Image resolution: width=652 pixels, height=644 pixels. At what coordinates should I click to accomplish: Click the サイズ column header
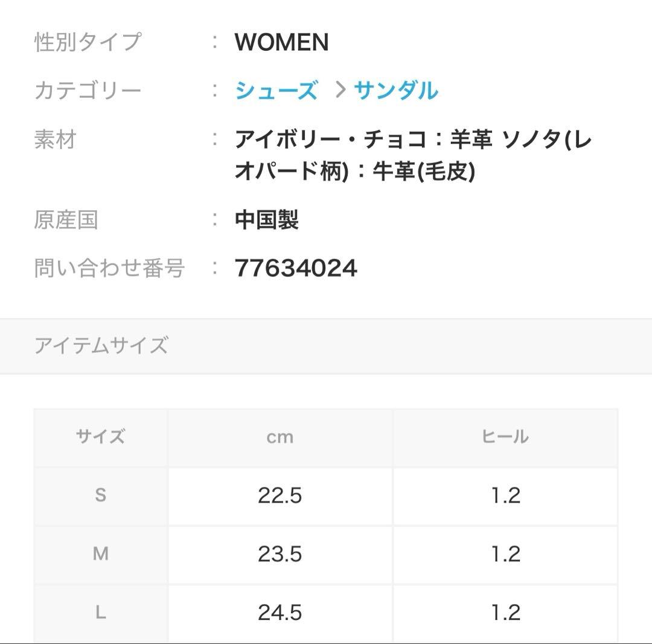[x=100, y=437]
